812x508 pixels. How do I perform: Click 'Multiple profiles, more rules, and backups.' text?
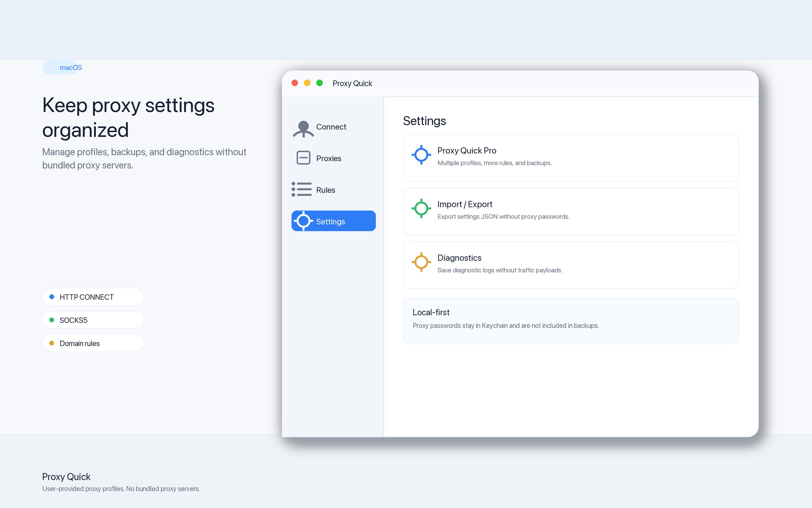(494, 163)
